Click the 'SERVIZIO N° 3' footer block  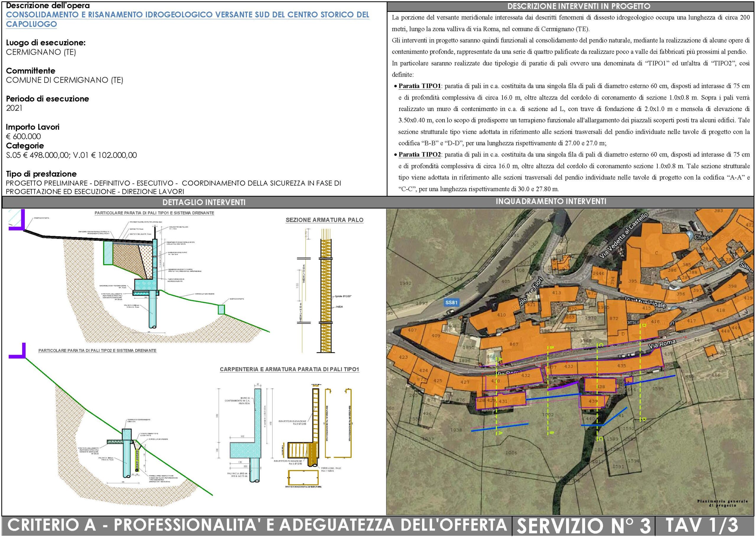(584, 526)
